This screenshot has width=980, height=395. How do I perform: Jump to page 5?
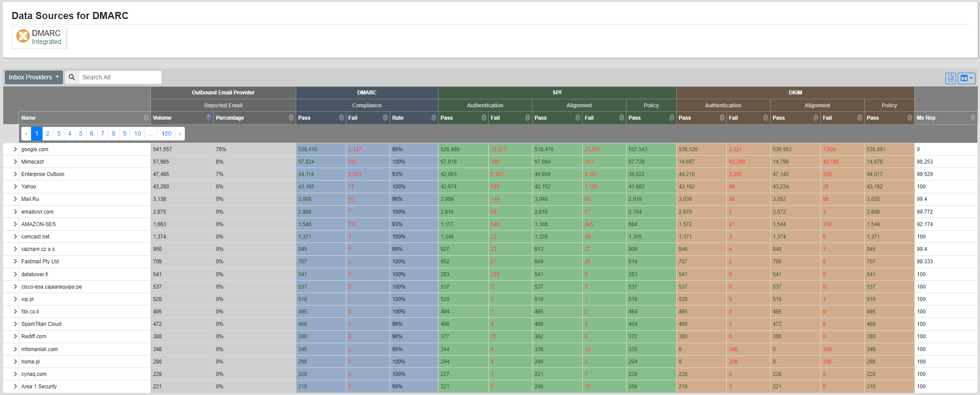click(81, 133)
